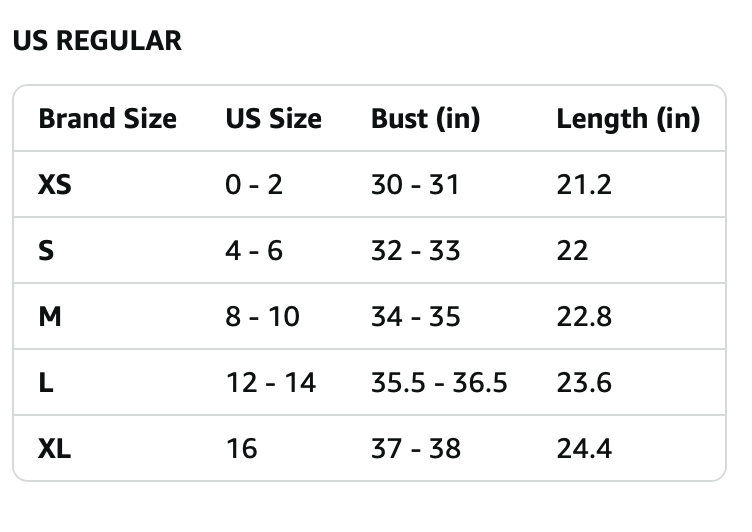Screen dimensions: 752x532
Task: Click the bust 35.5 - 36.5 cell
Action: (439, 382)
